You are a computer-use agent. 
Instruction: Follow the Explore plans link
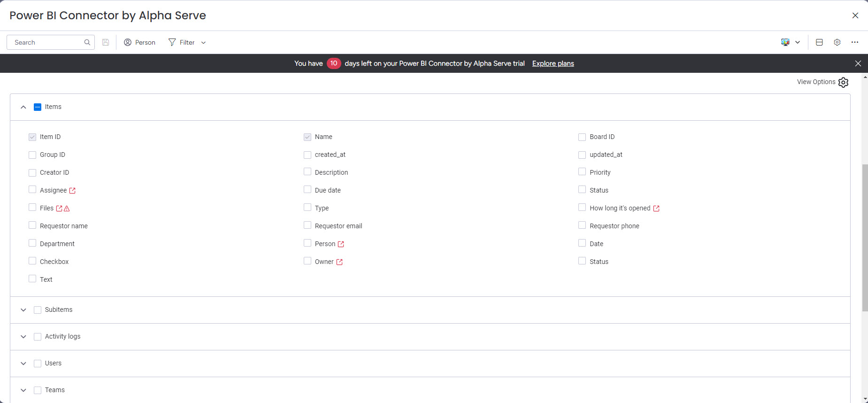pyautogui.click(x=553, y=63)
